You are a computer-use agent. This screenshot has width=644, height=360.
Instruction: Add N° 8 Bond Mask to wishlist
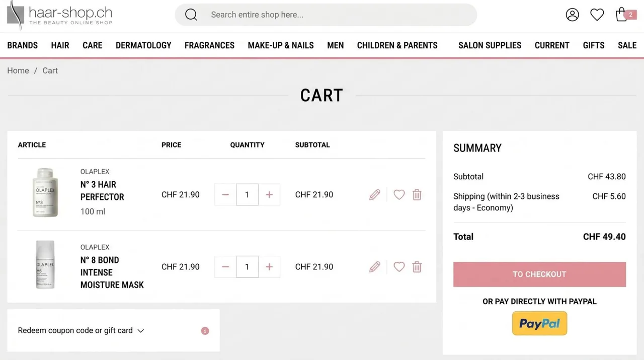tap(399, 267)
